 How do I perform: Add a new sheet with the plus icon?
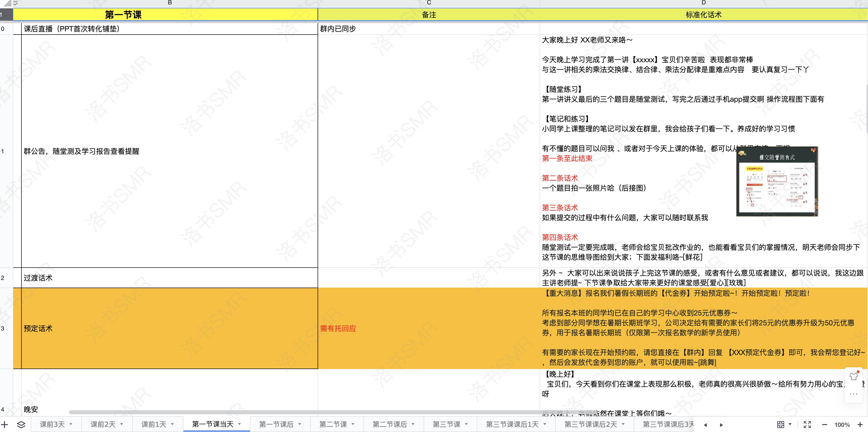tap(5, 424)
